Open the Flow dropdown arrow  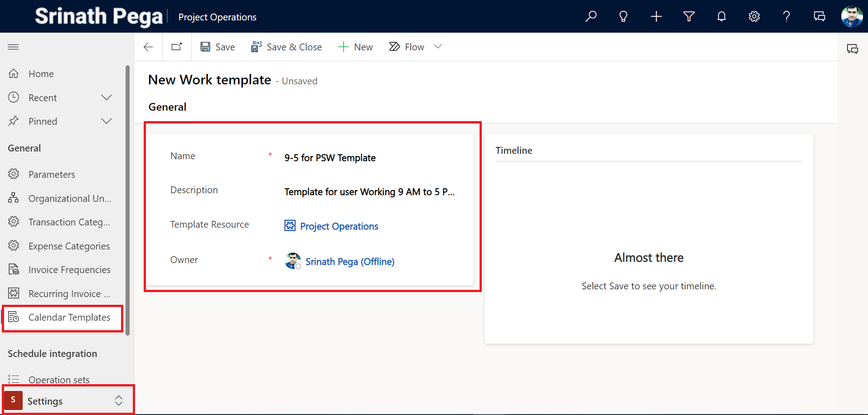tap(438, 47)
